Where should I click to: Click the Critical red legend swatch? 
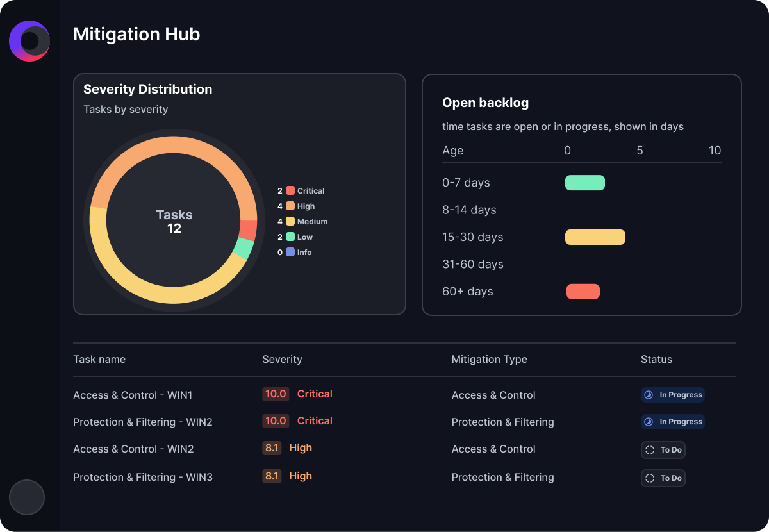pyautogui.click(x=290, y=190)
